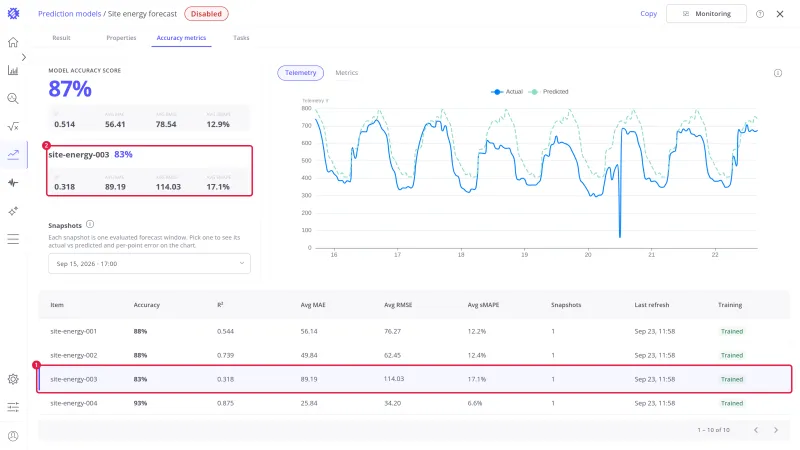Open the sparkles AI sidebar icon
This screenshot has height=450, width=800.
pyautogui.click(x=13, y=211)
